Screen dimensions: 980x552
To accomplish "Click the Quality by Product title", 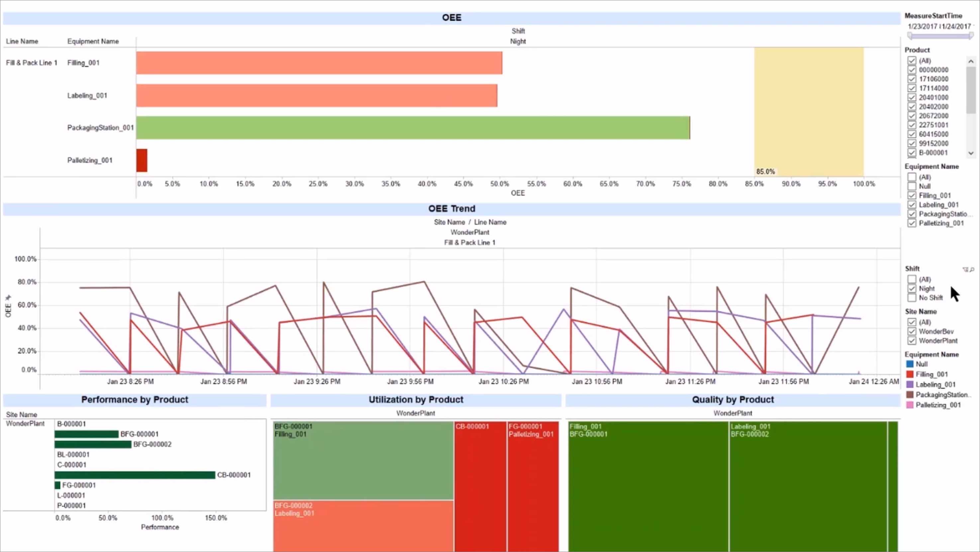I will (733, 400).
